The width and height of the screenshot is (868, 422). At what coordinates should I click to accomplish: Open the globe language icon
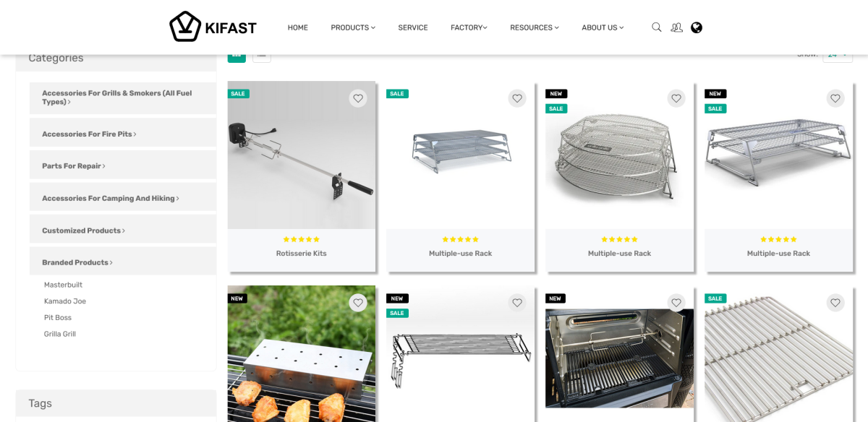[x=697, y=27]
